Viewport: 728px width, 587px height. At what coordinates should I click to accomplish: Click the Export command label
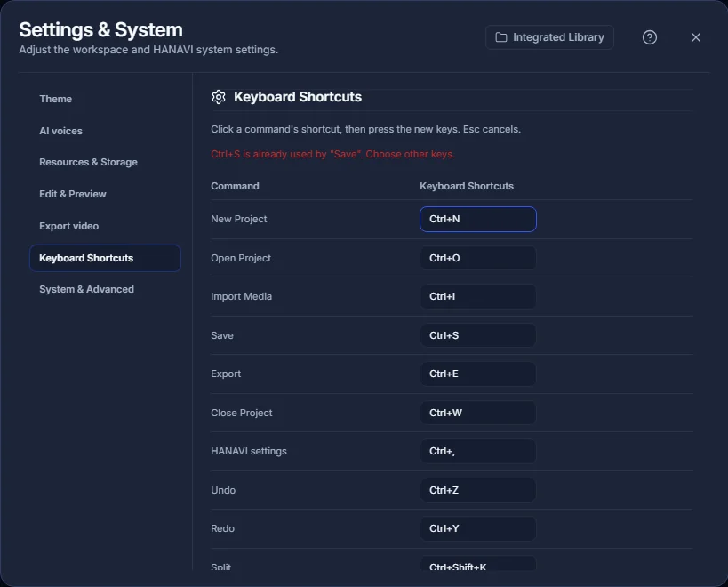pos(226,374)
